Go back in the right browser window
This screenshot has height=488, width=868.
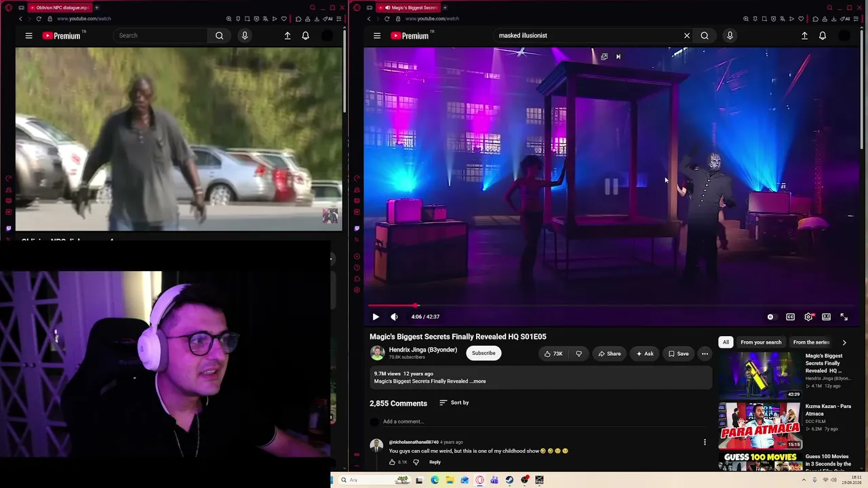[369, 19]
